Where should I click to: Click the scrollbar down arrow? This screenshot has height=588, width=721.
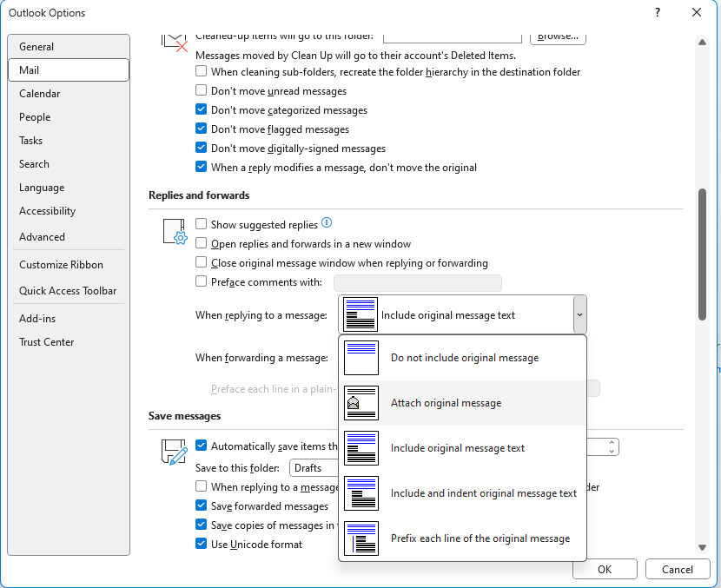(x=702, y=547)
